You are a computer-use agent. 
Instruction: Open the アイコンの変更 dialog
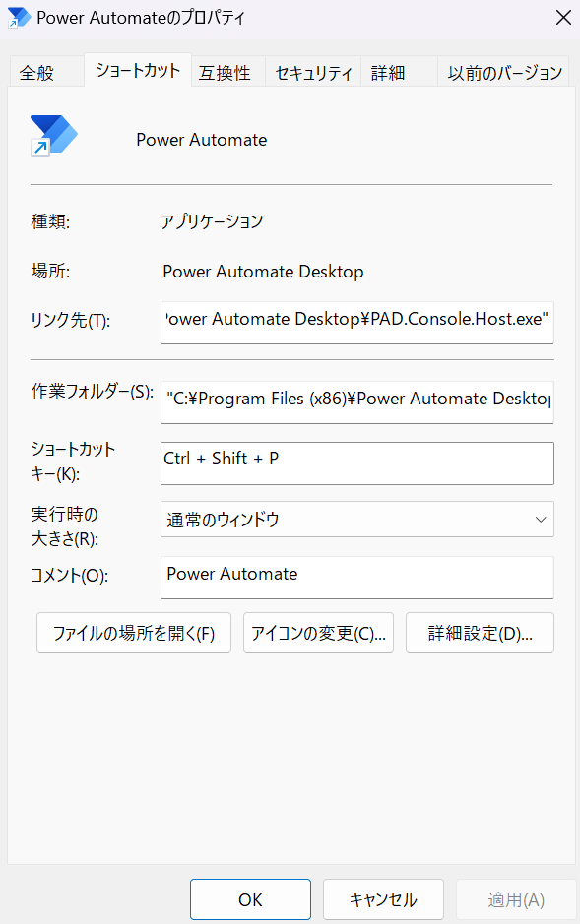[x=318, y=633]
